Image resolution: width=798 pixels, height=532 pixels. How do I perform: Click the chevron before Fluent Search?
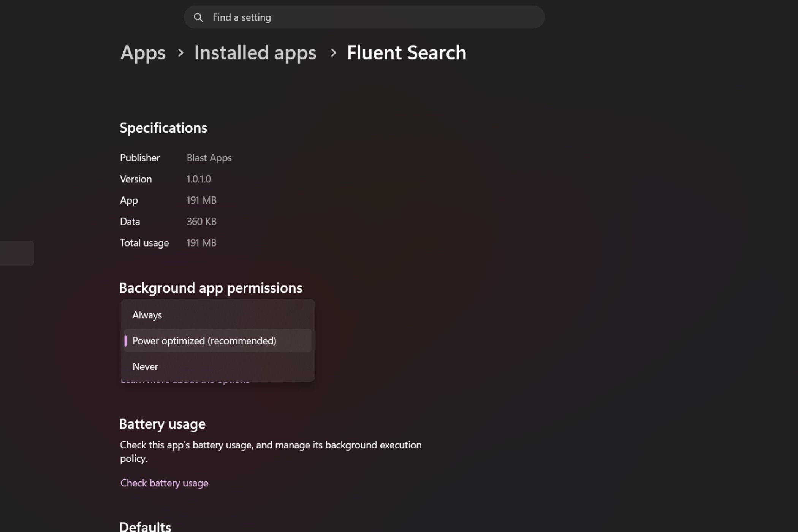[333, 52]
